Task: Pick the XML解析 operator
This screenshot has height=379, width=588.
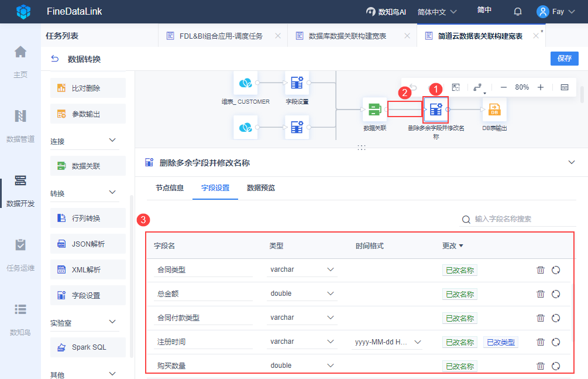Action: 88,269
